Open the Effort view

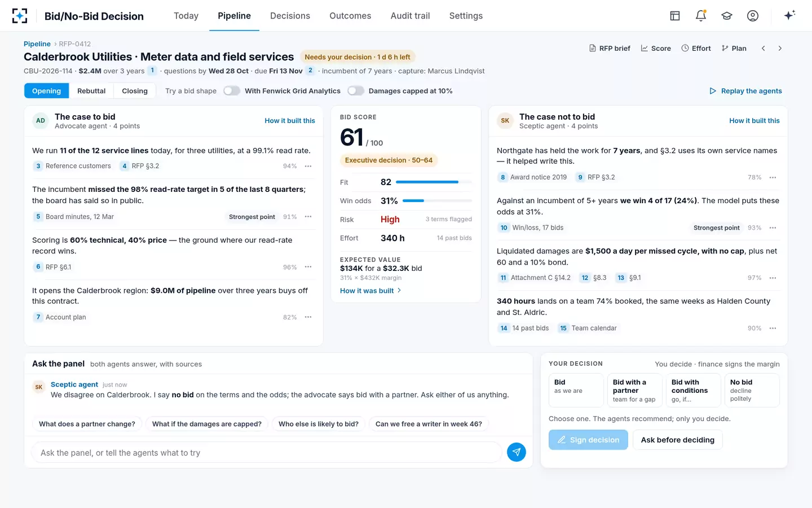696,49
